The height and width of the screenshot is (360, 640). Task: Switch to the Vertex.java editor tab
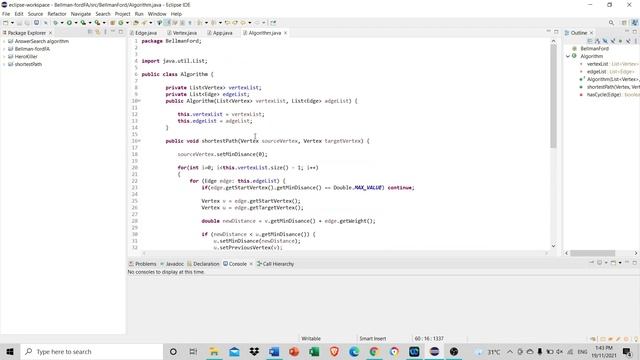[x=182, y=33]
